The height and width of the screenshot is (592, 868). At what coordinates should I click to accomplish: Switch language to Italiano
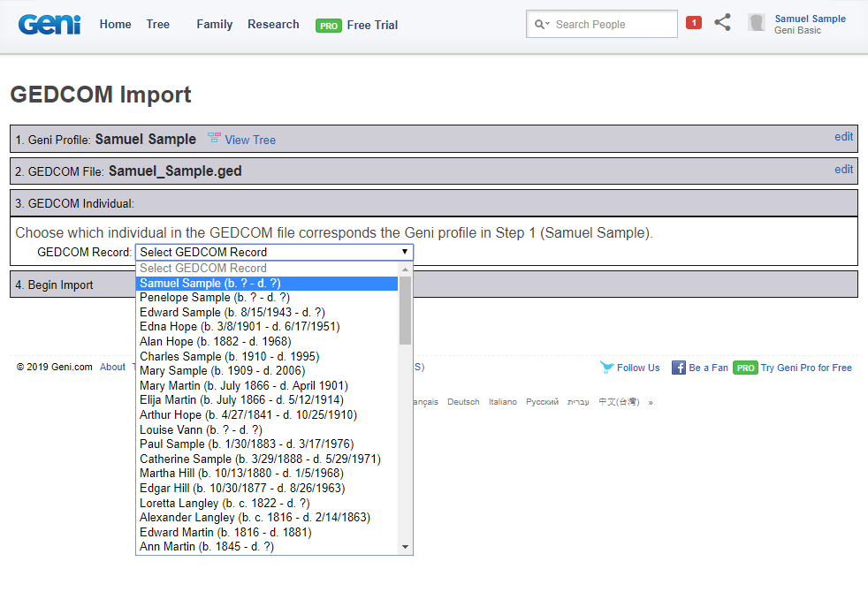tap(503, 402)
